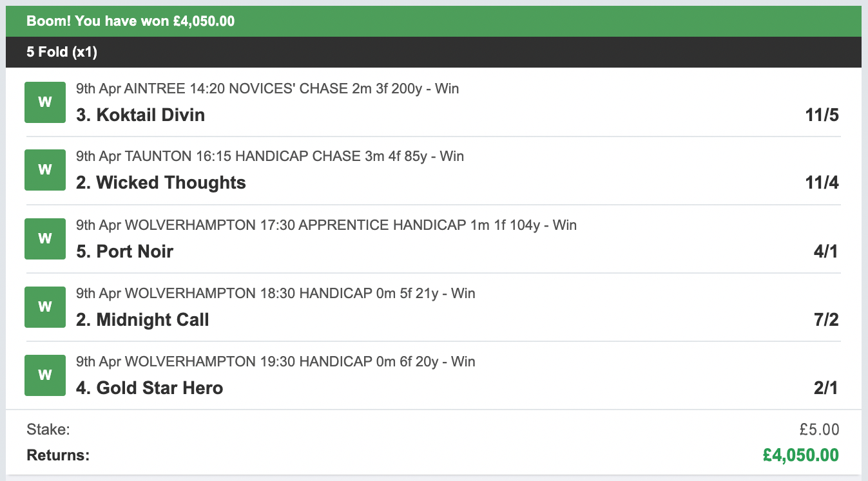Screen dimensions: 868x481
Task: Select the 4/1 odds on Port Noir
Action: tap(826, 251)
